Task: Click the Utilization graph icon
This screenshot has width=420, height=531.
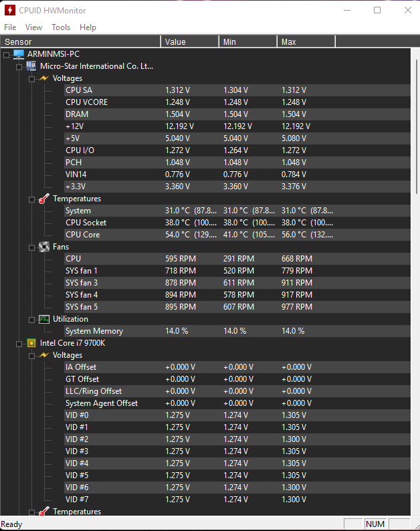Action: tap(44, 320)
